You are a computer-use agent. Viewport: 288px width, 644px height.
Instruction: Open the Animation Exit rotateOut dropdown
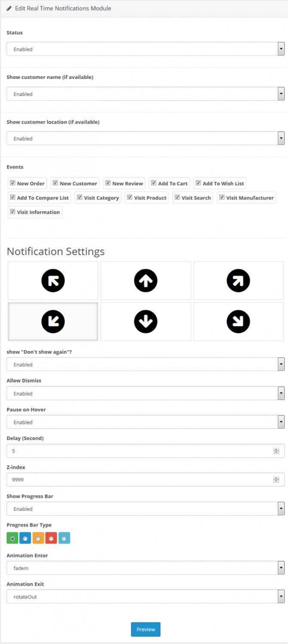click(146, 596)
